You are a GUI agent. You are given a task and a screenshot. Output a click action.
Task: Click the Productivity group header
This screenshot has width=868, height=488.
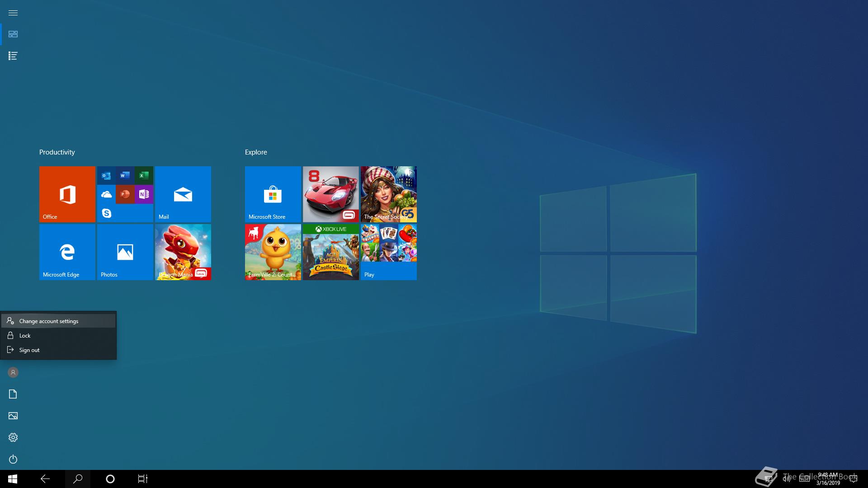(x=57, y=152)
